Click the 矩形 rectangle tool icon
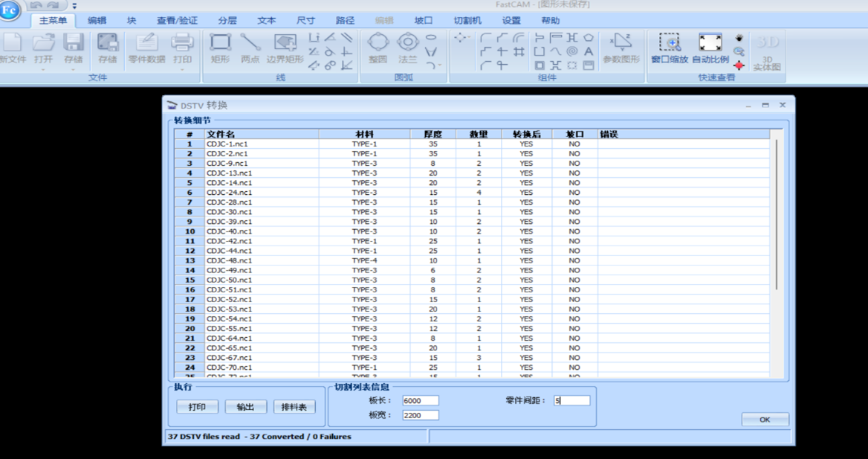Image resolution: width=868 pixels, height=459 pixels. (220, 44)
